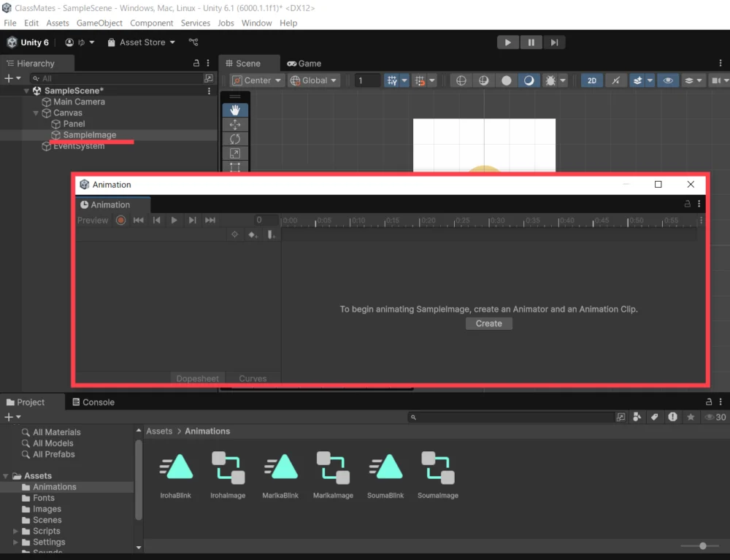Image resolution: width=730 pixels, height=560 pixels.
Task: Toggle the Hierarchy panel lock icon
Action: (x=196, y=64)
